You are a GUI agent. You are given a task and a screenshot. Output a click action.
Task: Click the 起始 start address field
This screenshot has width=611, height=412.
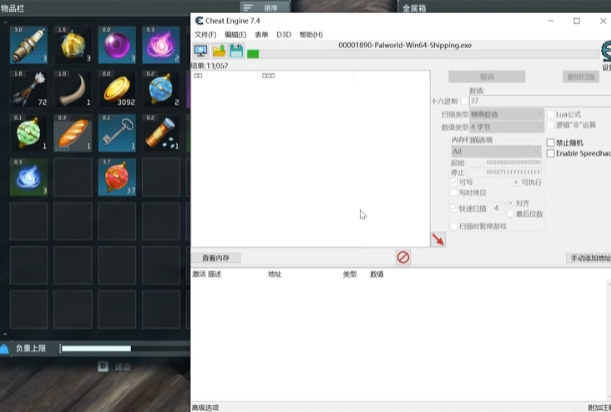coord(504,162)
